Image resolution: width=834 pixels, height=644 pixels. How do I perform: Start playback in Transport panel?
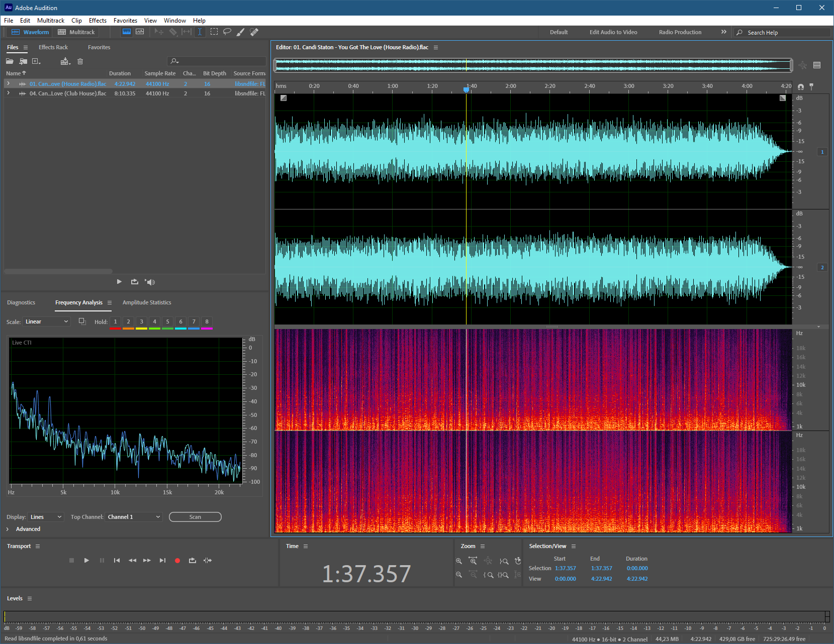86,560
